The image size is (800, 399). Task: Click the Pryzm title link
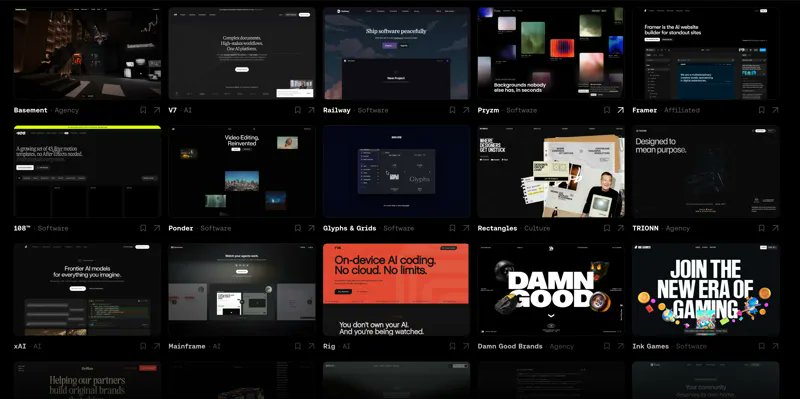488,110
